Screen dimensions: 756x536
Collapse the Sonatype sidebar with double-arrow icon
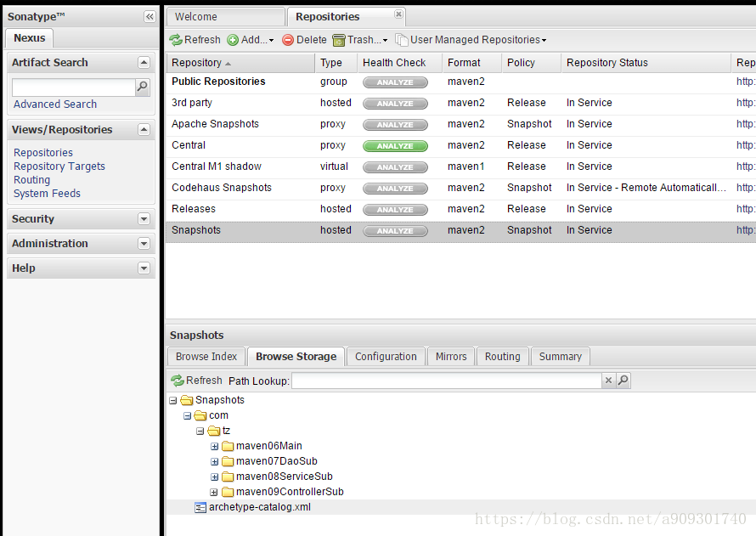(150, 17)
